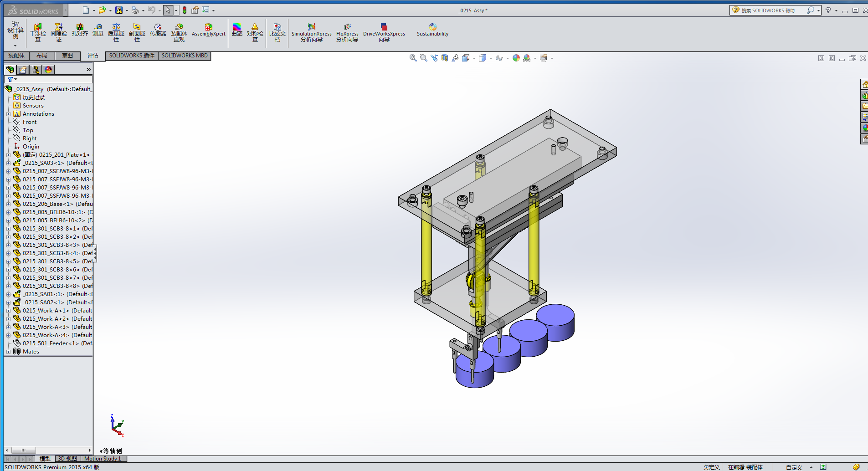This screenshot has width=868, height=471.
Task: Activate the Section View icon
Action: click(445, 58)
